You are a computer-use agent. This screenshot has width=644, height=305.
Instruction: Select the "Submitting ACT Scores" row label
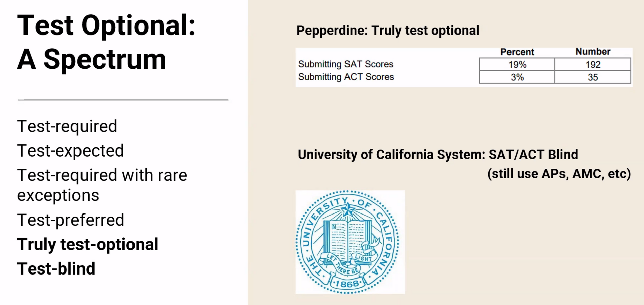pos(346,77)
